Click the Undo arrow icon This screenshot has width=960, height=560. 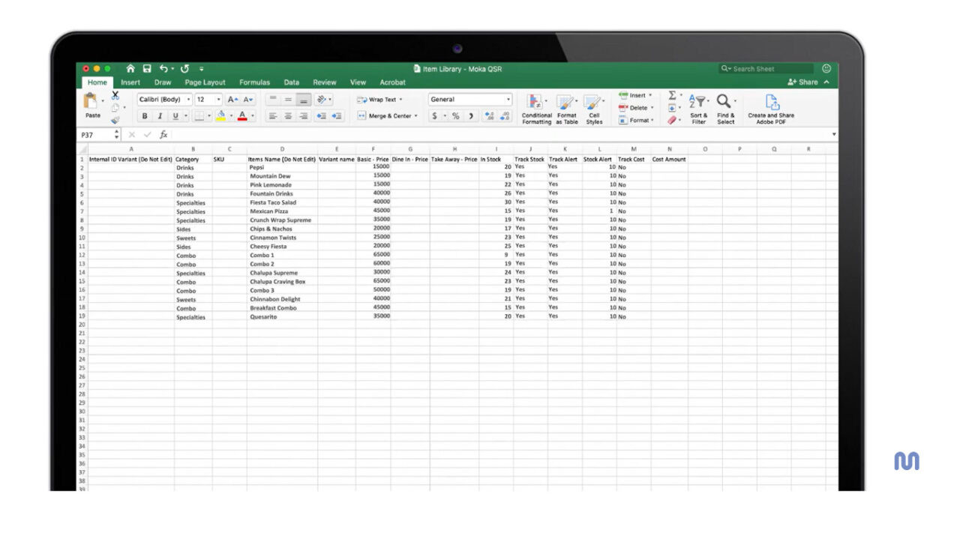[x=163, y=68]
